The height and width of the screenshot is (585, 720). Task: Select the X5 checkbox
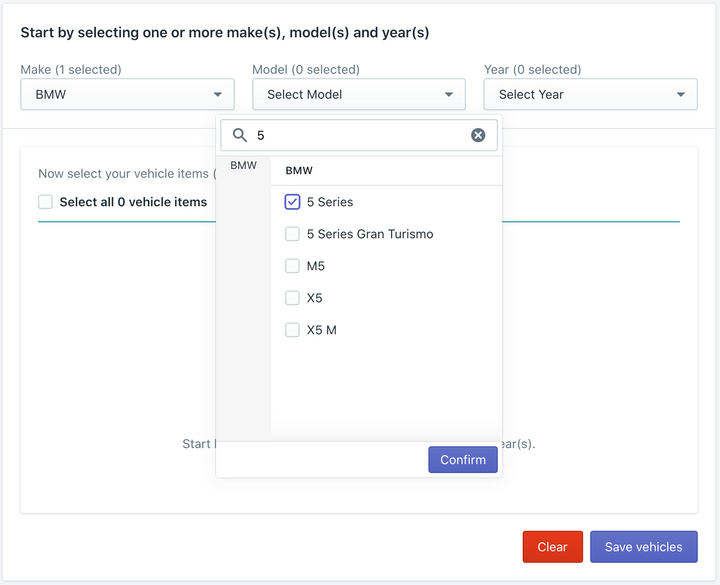pos(292,298)
